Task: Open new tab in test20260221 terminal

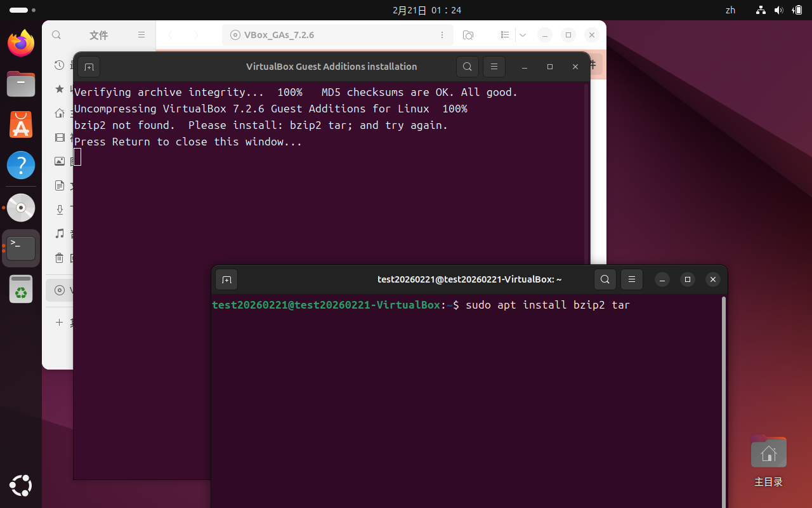Action: (226, 279)
